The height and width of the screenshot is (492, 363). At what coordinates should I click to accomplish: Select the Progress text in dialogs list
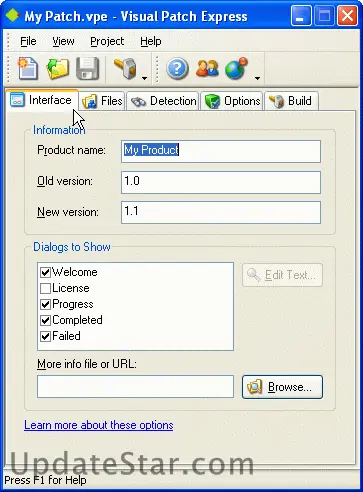tap(73, 304)
